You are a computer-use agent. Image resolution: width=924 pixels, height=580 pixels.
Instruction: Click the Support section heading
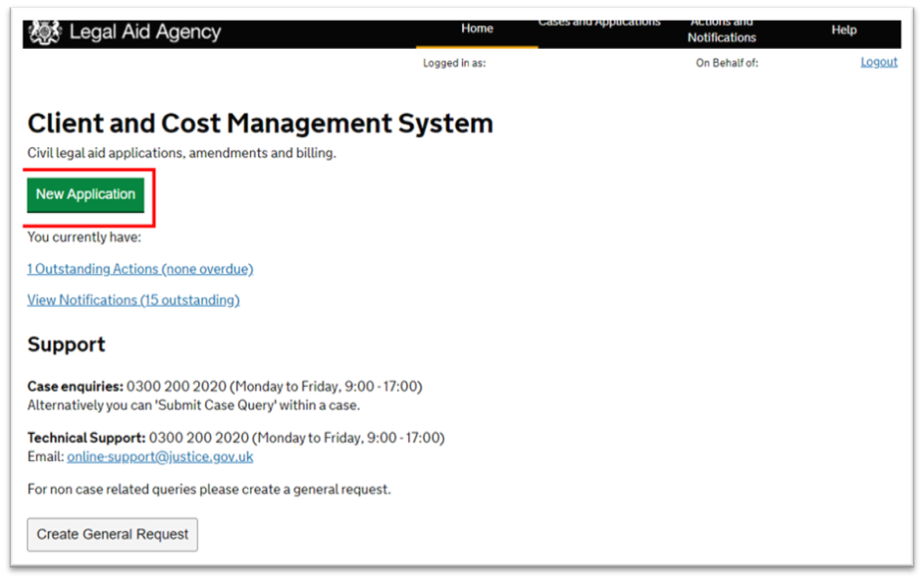coord(66,345)
